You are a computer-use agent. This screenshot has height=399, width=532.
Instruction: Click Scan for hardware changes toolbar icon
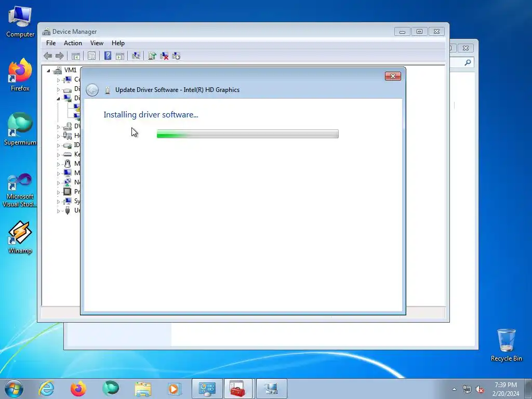click(x=136, y=56)
